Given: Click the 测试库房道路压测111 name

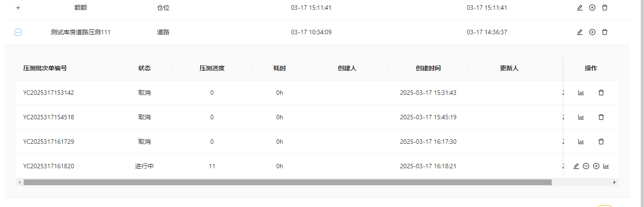Looking at the screenshot, I should point(81,32).
